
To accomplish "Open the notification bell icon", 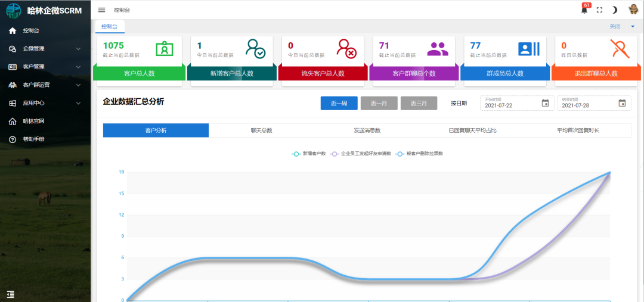I will (x=584, y=10).
